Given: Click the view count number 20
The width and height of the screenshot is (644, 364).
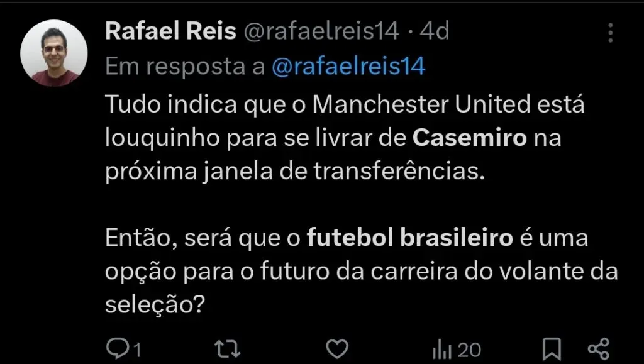Looking at the screenshot, I should coord(469,349).
